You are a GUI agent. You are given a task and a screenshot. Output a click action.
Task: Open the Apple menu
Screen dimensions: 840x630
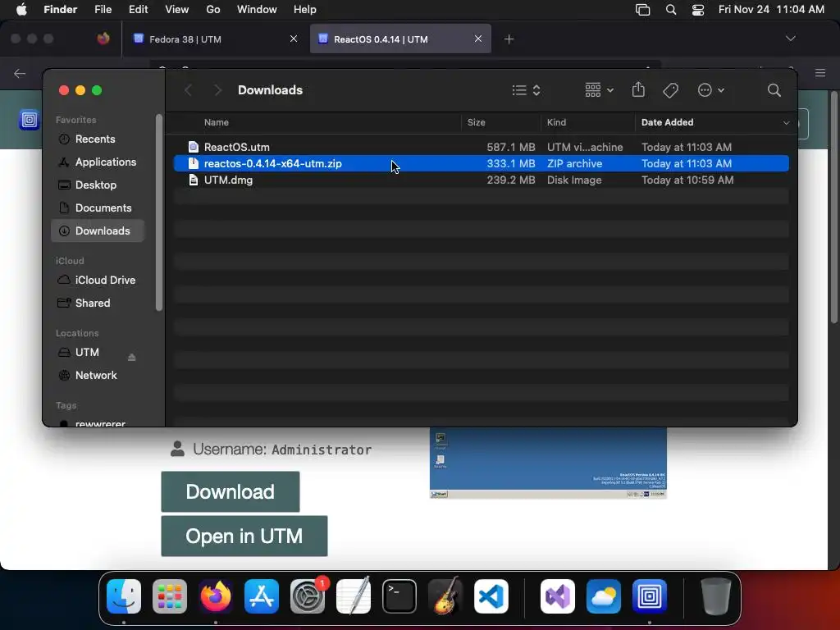pos(21,10)
